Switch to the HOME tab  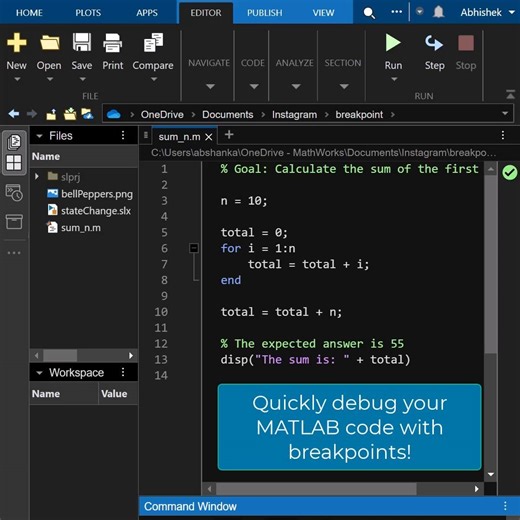coord(29,13)
